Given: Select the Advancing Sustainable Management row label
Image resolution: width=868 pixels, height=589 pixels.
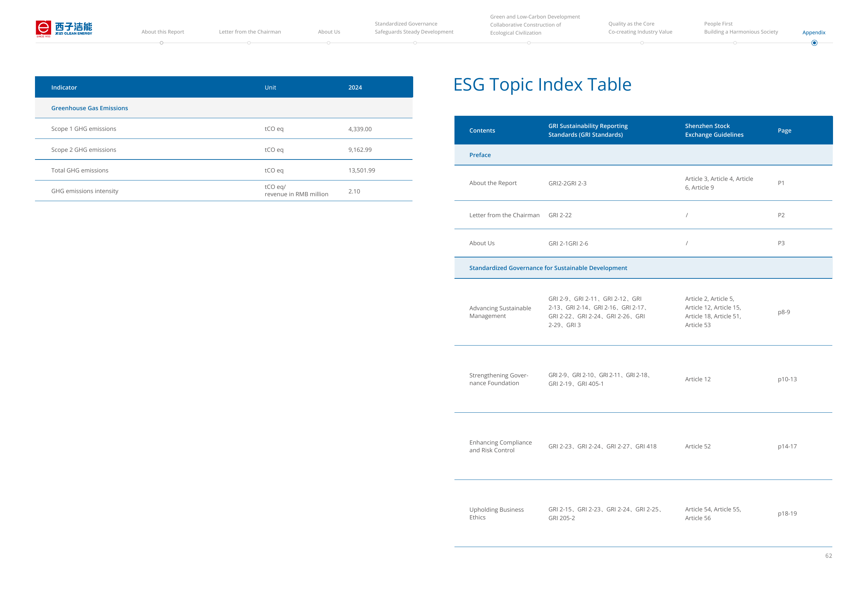Looking at the screenshot, I should pyautogui.click(x=500, y=312).
